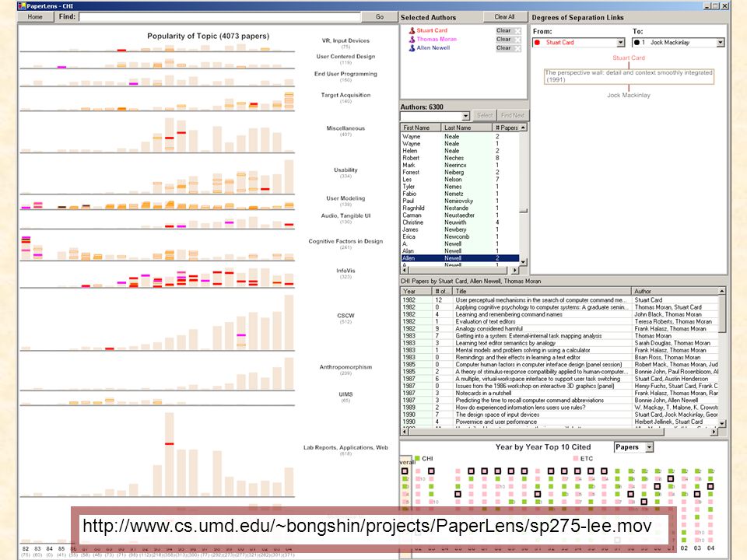Image resolution: width=747 pixels, height=560 pixels.
Task: Sort authors by Last Name column
Action: click(x=466, y=128)
